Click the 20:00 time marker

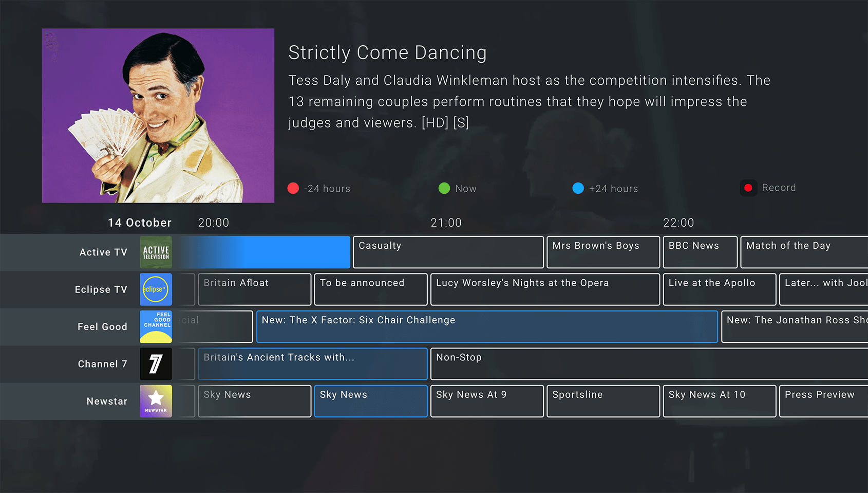click(x=214, y=223)
